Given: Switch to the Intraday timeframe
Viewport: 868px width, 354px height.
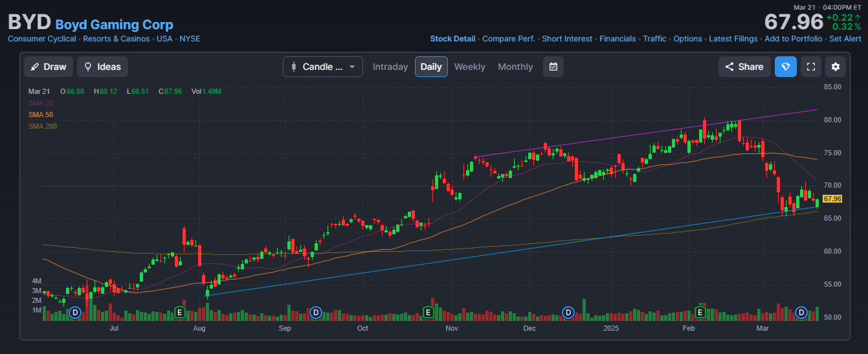Looking at the screenshot, I should 390,67.
